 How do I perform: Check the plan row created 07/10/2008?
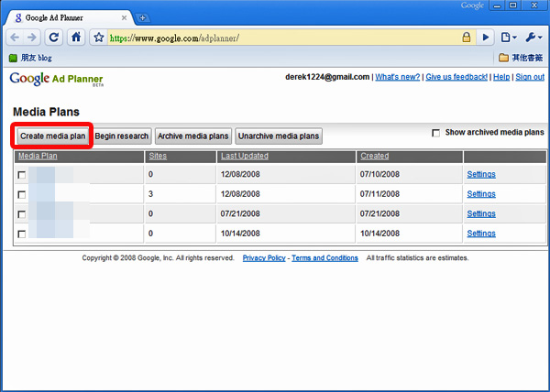coord(22,175)
